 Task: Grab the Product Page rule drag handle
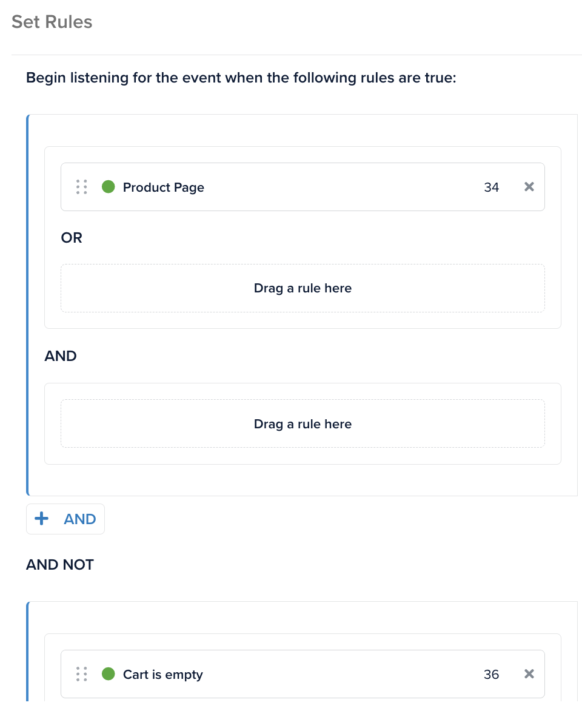point(82,187)
